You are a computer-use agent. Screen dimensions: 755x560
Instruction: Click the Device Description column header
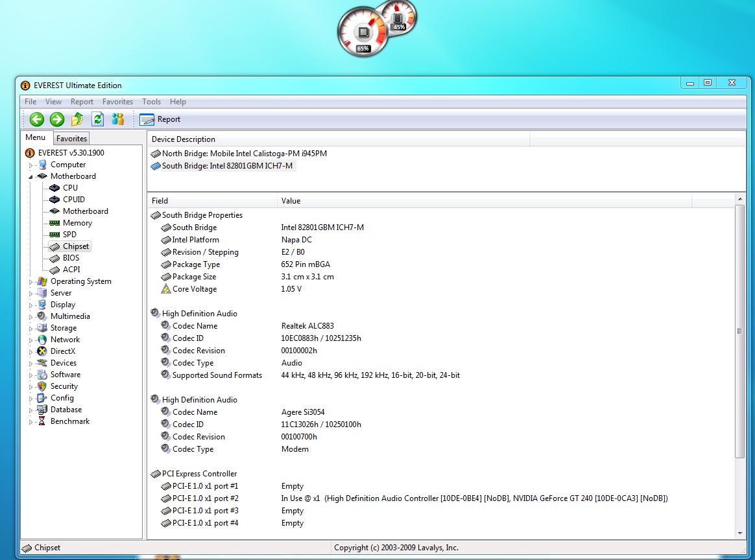pos(339,139)
